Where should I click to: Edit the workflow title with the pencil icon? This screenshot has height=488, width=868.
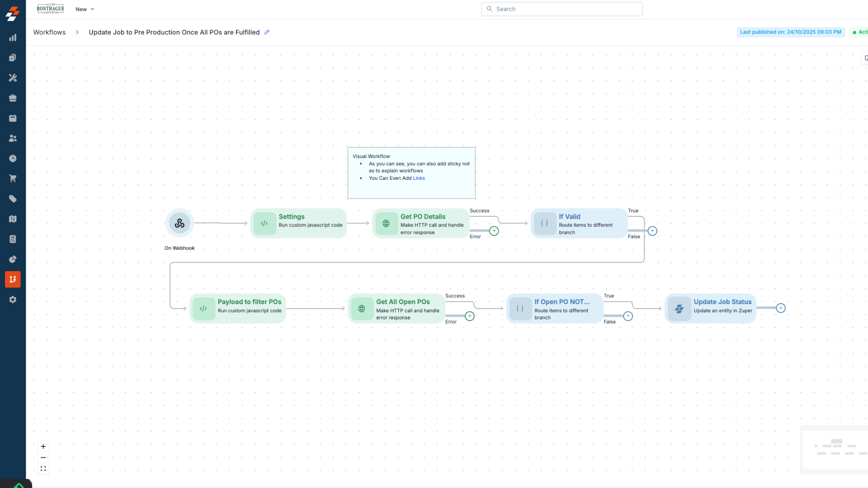[267, 32]
